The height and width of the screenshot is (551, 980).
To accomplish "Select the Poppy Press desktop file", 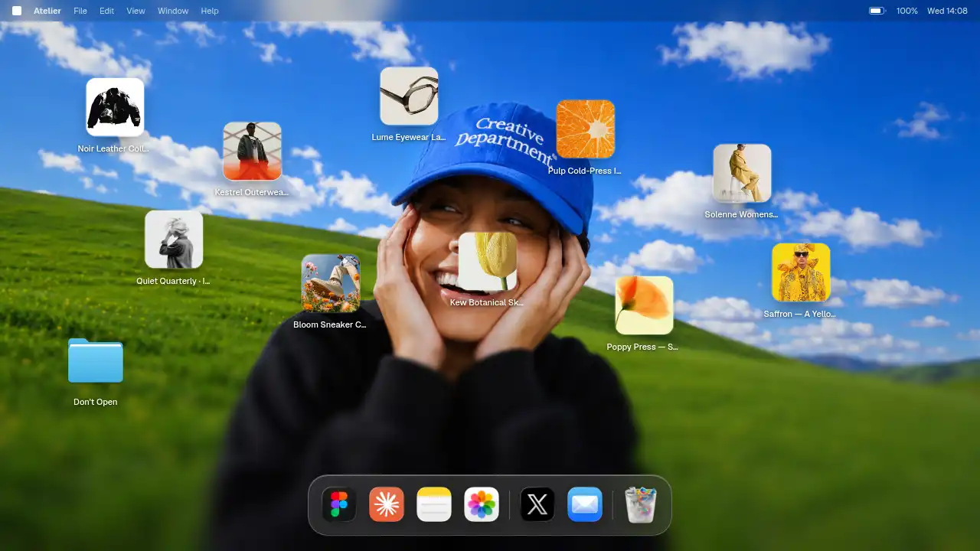I will (644, 314).
